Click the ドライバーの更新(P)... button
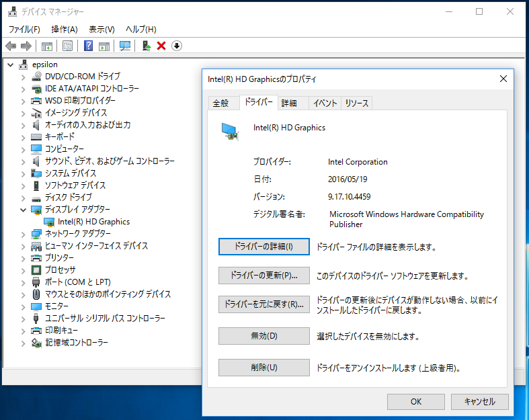 pos(263,276)
